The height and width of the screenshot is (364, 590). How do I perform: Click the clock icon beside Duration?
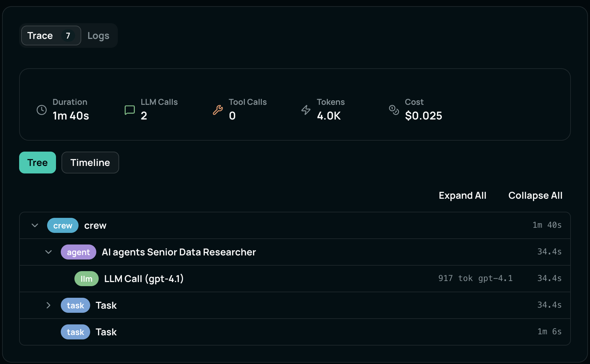pyautogui.click(x=41, y=110)
